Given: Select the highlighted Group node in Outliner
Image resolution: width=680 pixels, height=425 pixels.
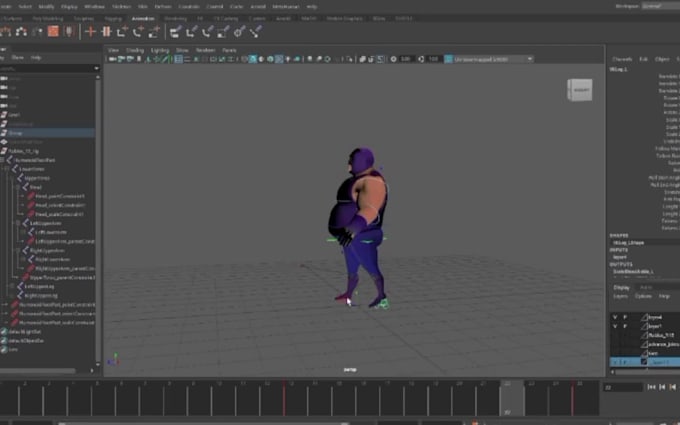Looking at the screenshot, I should (47, 133).
